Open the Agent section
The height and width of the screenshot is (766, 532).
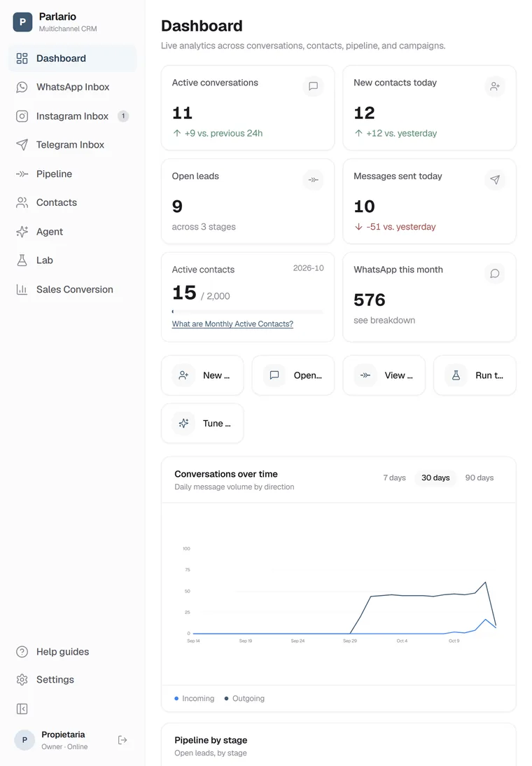[72, 232]
